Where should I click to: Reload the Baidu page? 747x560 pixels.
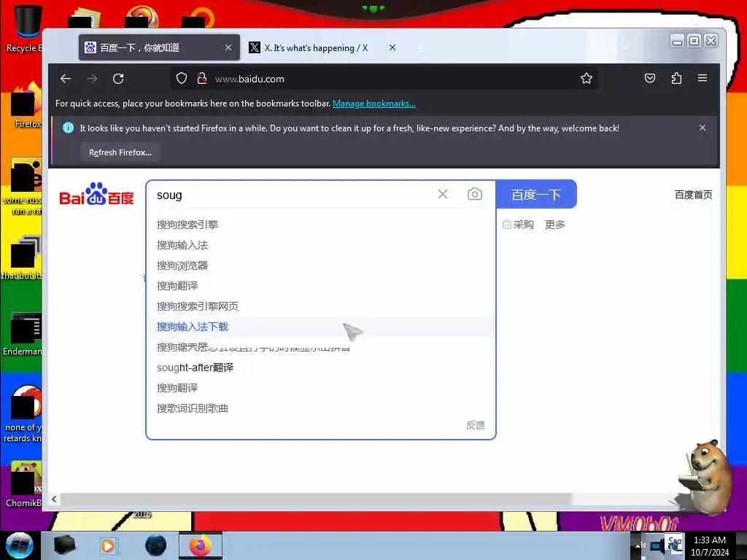tap(118, 79)
